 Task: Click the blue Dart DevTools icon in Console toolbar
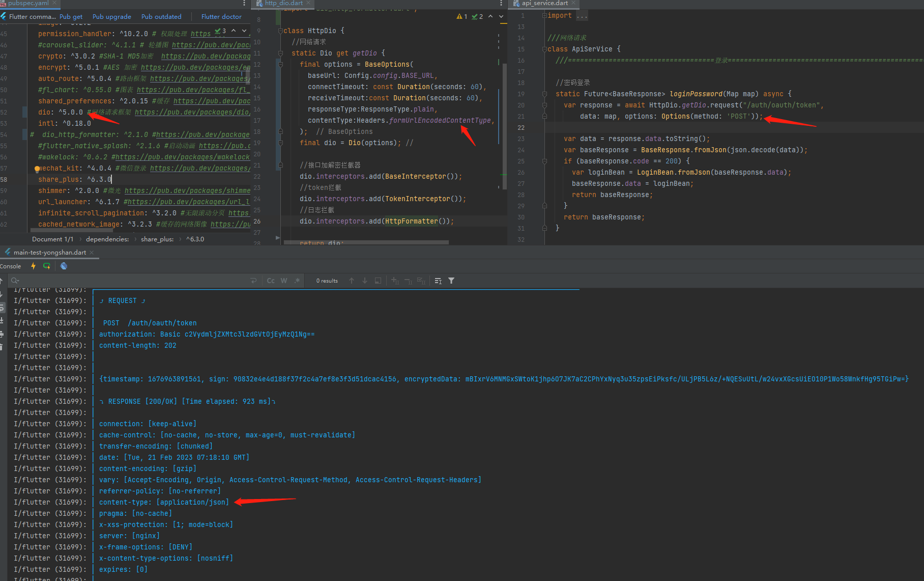[64, 266]
